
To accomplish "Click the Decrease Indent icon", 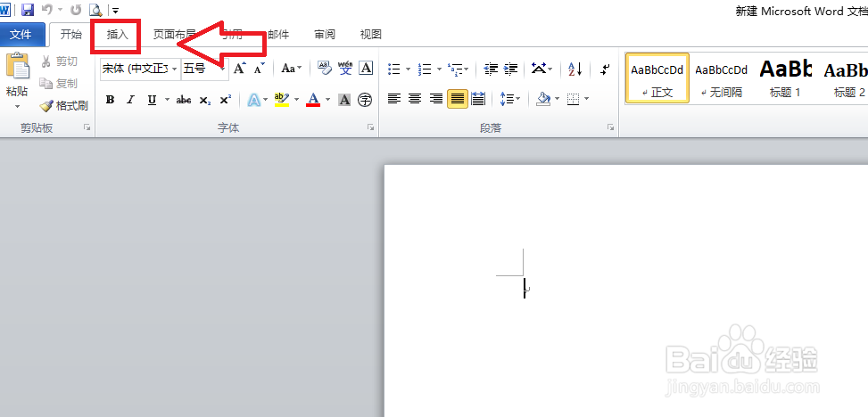I will click(491, 69).
